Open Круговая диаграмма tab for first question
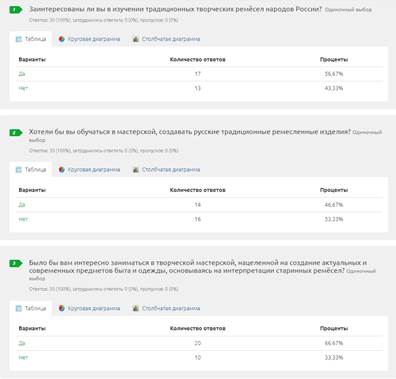Image resolution: width=396 pixels, height=379 pixels. 89,39
